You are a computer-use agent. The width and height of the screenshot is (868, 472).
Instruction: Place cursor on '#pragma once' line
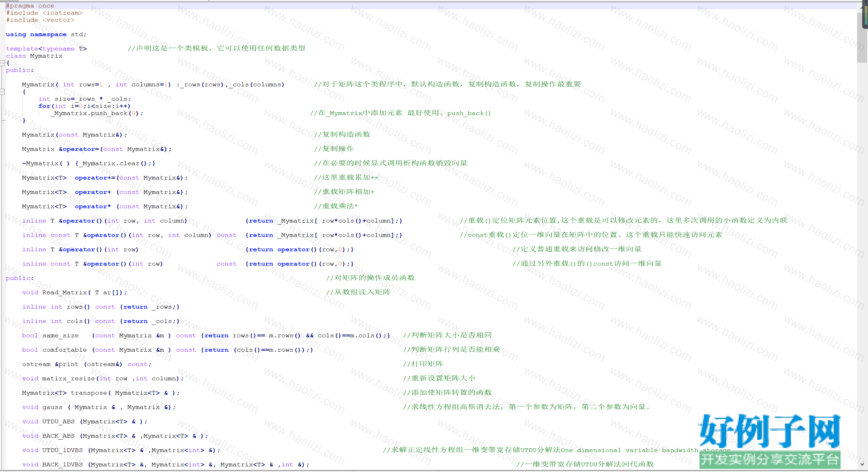(x=30, y=6)
